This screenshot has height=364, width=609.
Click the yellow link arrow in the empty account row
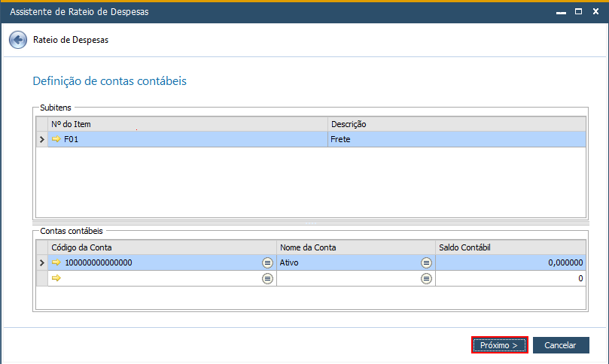[56, 278]
